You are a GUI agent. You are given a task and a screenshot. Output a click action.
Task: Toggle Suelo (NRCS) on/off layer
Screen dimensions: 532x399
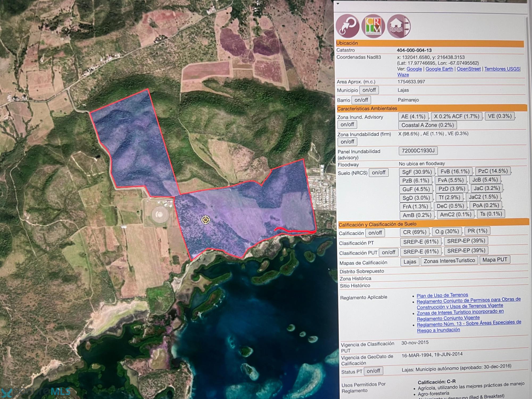[379, 173]
